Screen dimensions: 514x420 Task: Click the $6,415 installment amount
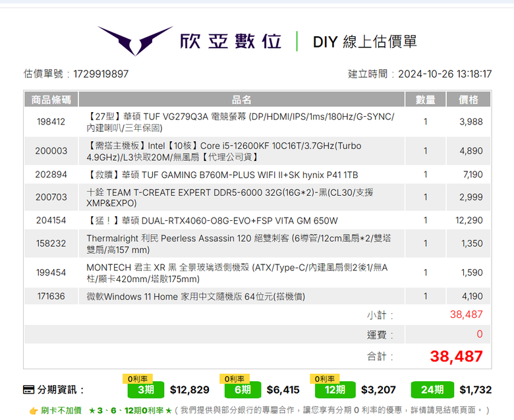coord(283,390)
